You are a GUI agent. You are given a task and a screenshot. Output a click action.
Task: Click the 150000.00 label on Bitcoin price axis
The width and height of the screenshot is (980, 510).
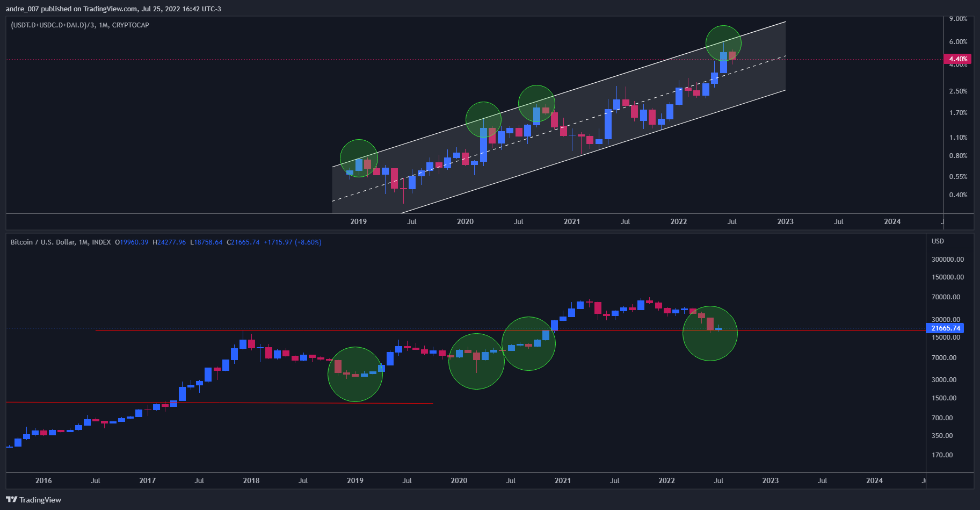[948, 277]
